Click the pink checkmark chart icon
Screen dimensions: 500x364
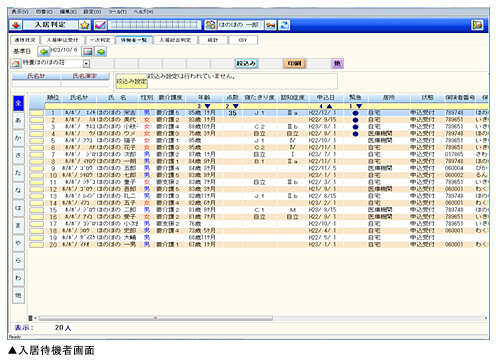coord(100,25)
